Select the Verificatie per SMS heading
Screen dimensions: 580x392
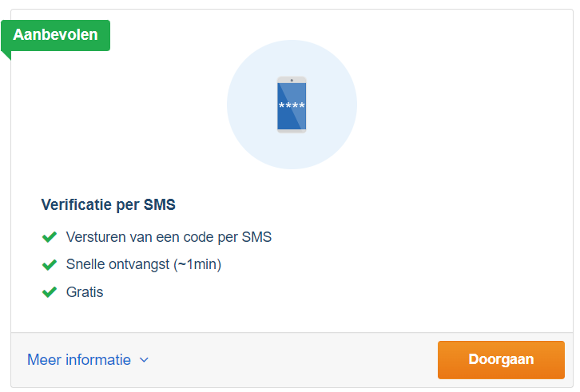coord(108,204)
